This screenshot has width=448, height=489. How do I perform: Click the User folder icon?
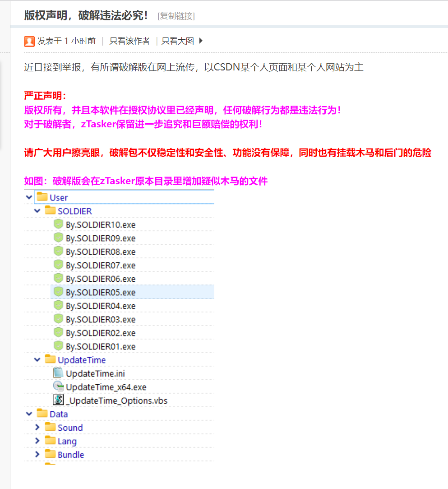coord(42,197)
